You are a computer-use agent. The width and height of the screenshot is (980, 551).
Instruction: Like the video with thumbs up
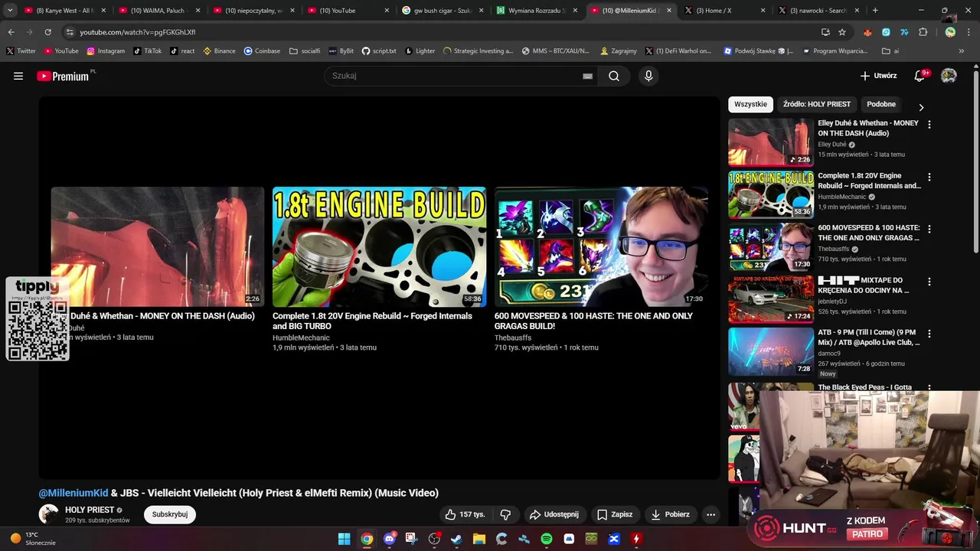pyautogui.click(x=465, y=514)
